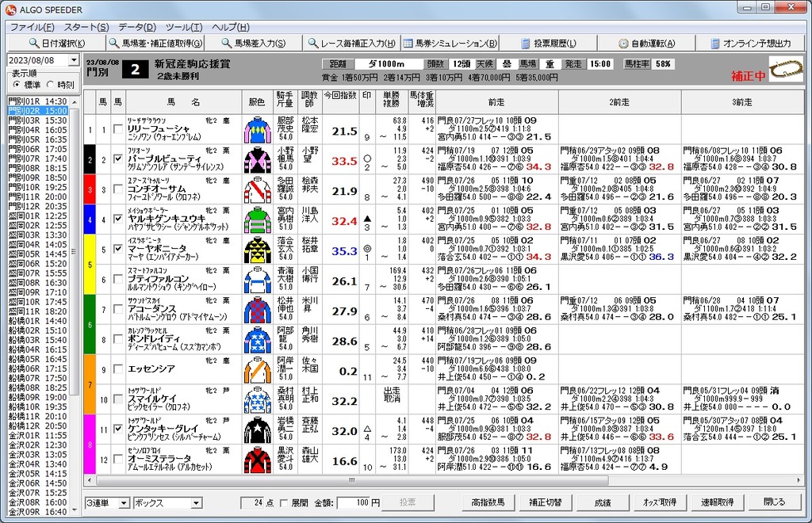
Task: Uncheck the box for horse パープルビューティ
Action: click(x=118, y=158)
